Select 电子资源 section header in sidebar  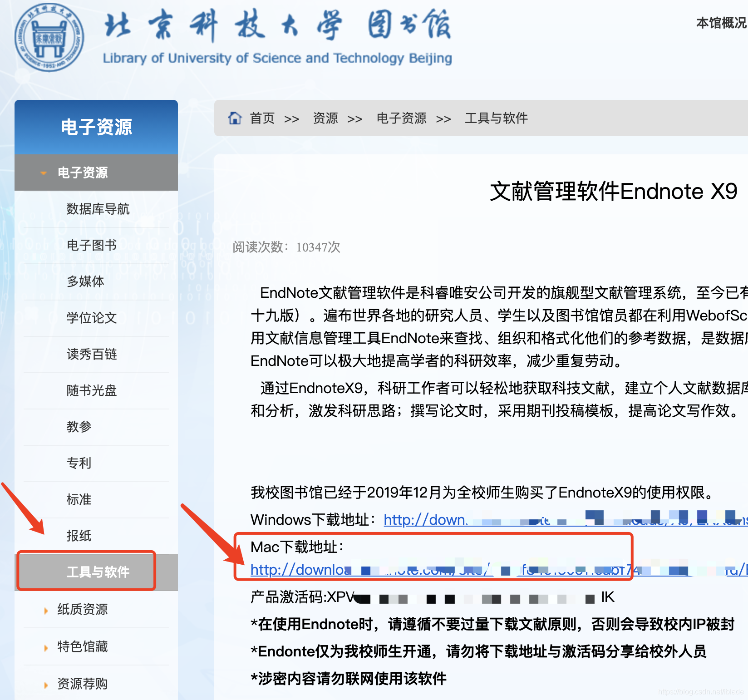(96, 173)
